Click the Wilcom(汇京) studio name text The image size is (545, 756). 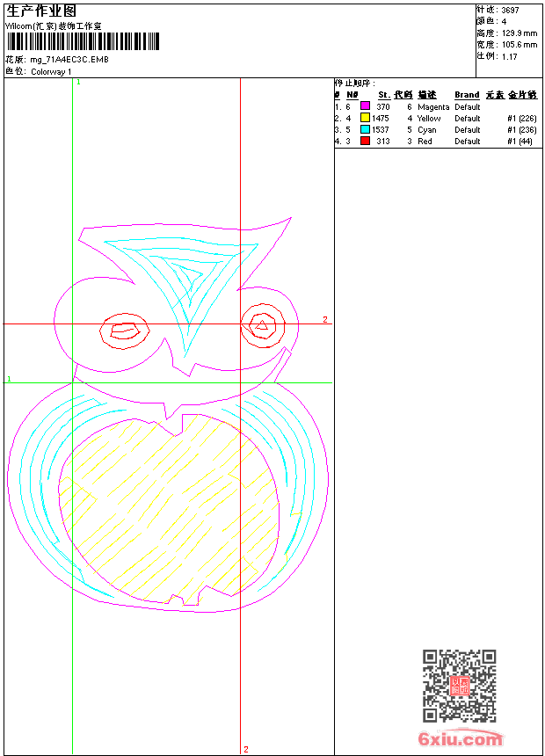tap(53, 26)
